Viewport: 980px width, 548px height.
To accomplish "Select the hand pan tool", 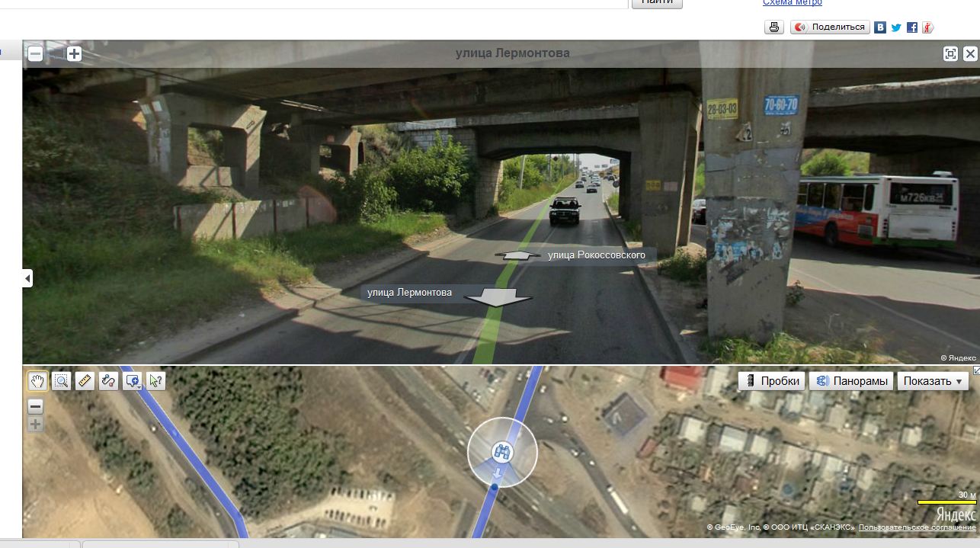I will point(37,380).
